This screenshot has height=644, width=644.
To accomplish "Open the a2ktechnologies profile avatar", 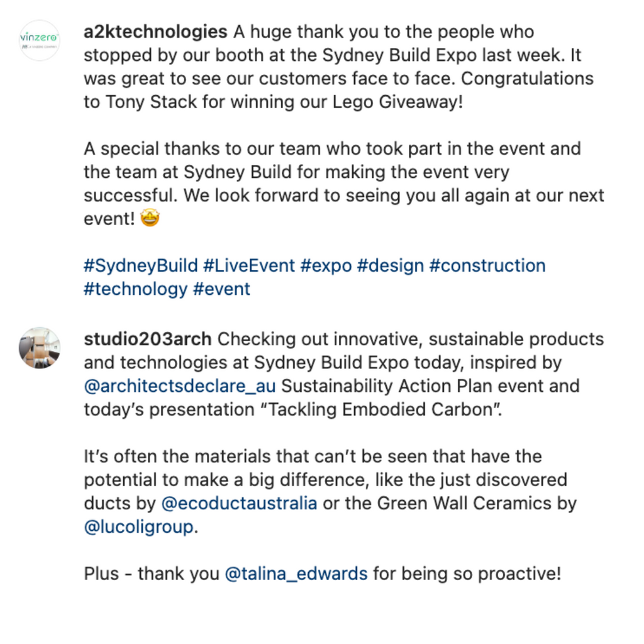I will (40, 40).
